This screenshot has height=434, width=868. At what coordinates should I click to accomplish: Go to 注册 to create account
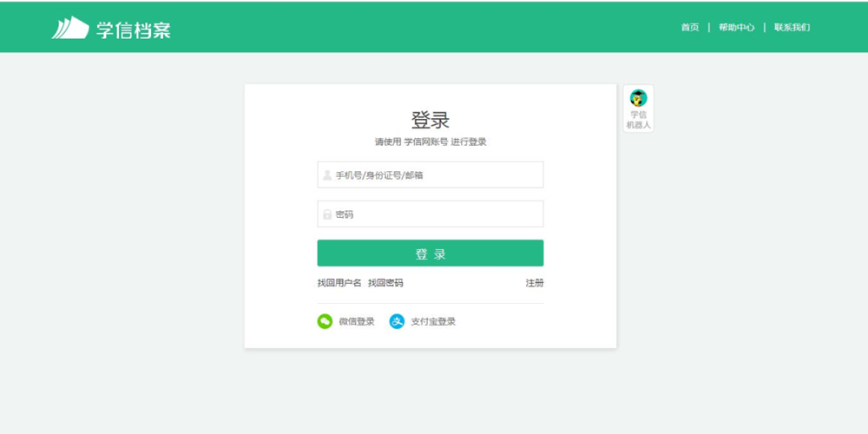[x=535, y=283]
